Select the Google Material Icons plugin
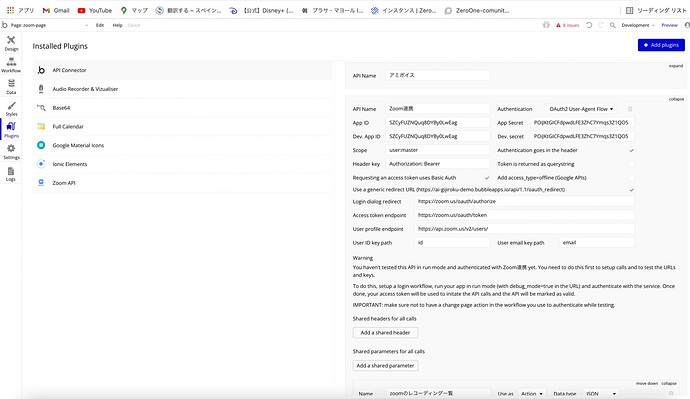 tap(183, 145)
